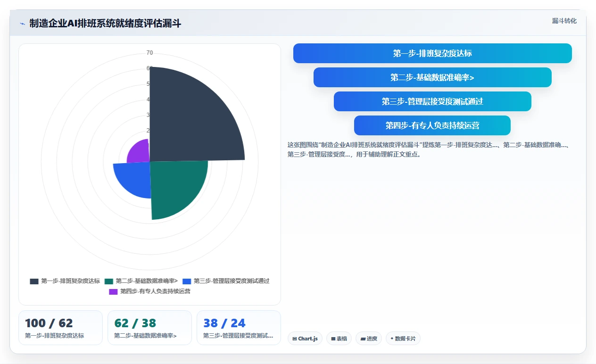Click the 漏斗转化 label in header
Screen dimensions: 596x364
pyautogui.click(x=564, y=21)
